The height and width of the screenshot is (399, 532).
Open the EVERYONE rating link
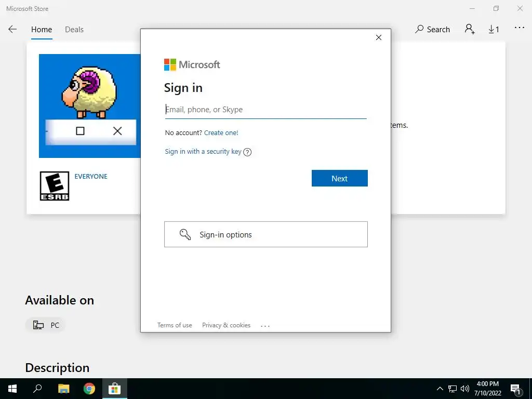point(91,177)
